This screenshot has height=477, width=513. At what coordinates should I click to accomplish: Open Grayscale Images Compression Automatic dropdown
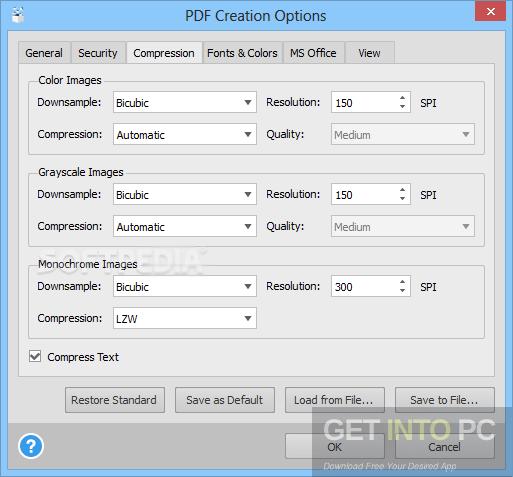coord(185,226)
